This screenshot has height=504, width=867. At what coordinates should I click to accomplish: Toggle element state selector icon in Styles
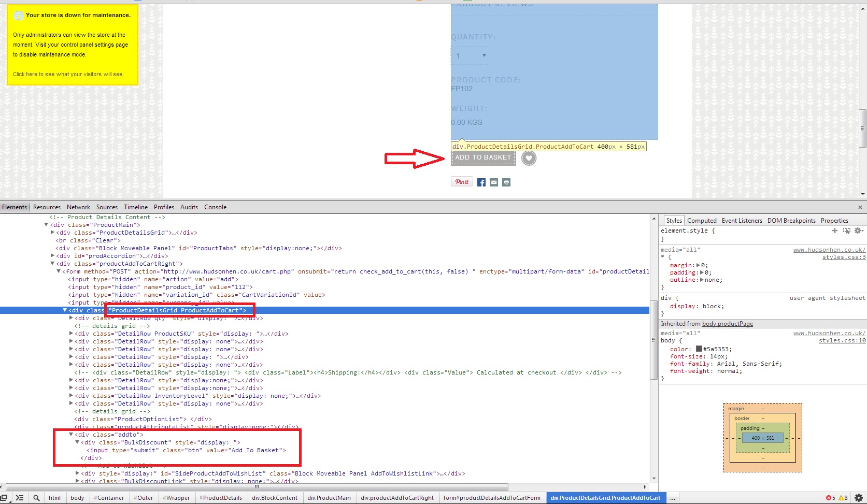846,231
